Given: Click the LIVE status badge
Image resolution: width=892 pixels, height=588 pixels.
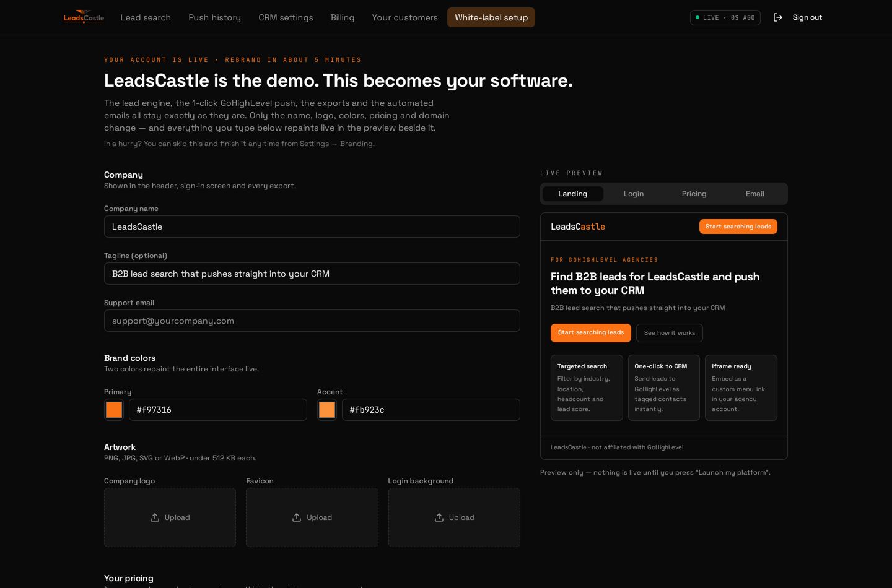Looking at the screenshot, I should click(x=725, y=17).
